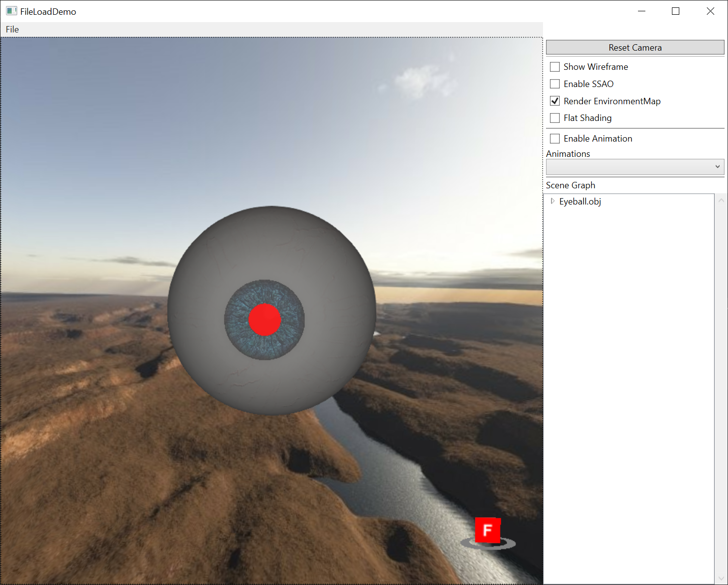Click the eyeball's red pupil

pos(265,320)
